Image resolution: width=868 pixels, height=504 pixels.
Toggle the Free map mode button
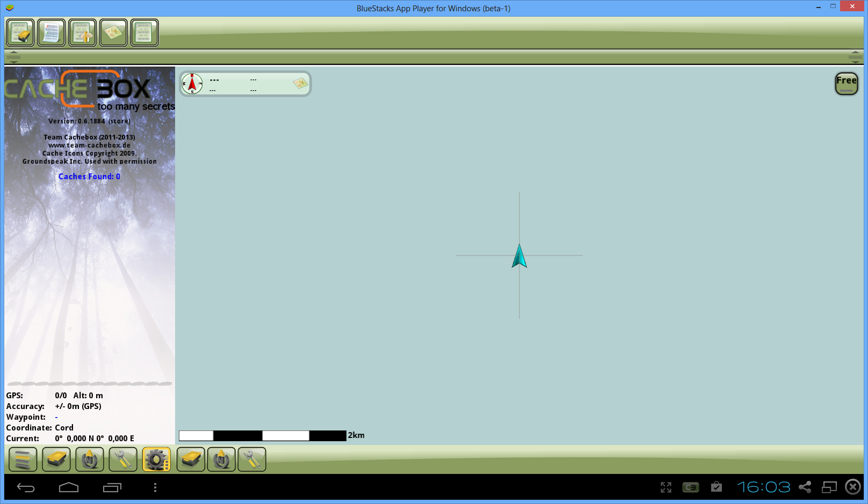click(x=847, y=84)
